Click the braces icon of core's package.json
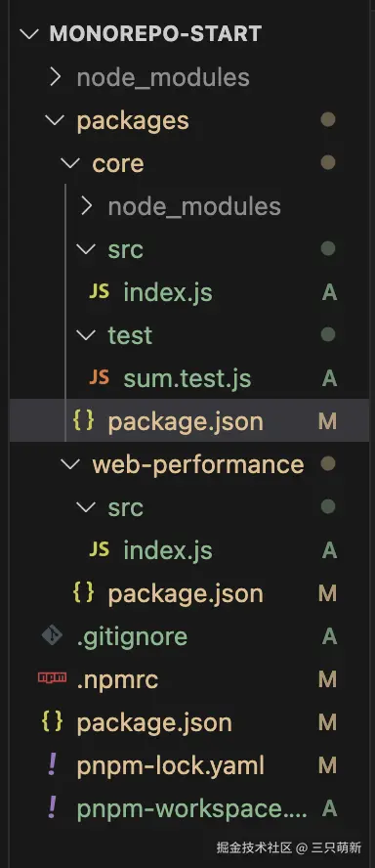Screen dimensions: 375x868 [x=84, y=421]
